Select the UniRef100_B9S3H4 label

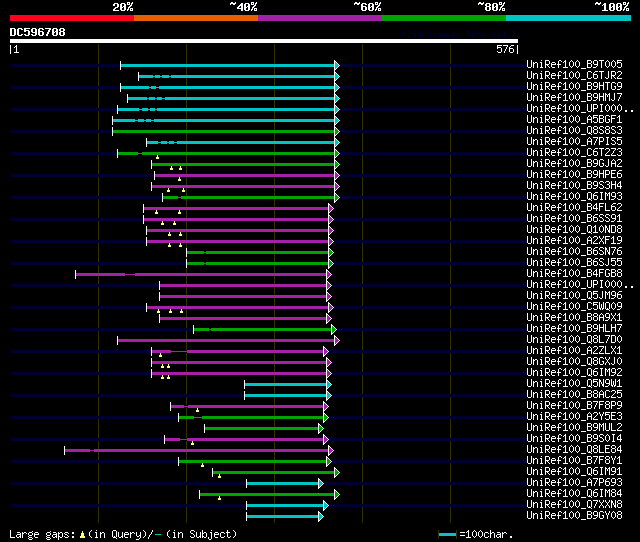(x=574, y=185)
